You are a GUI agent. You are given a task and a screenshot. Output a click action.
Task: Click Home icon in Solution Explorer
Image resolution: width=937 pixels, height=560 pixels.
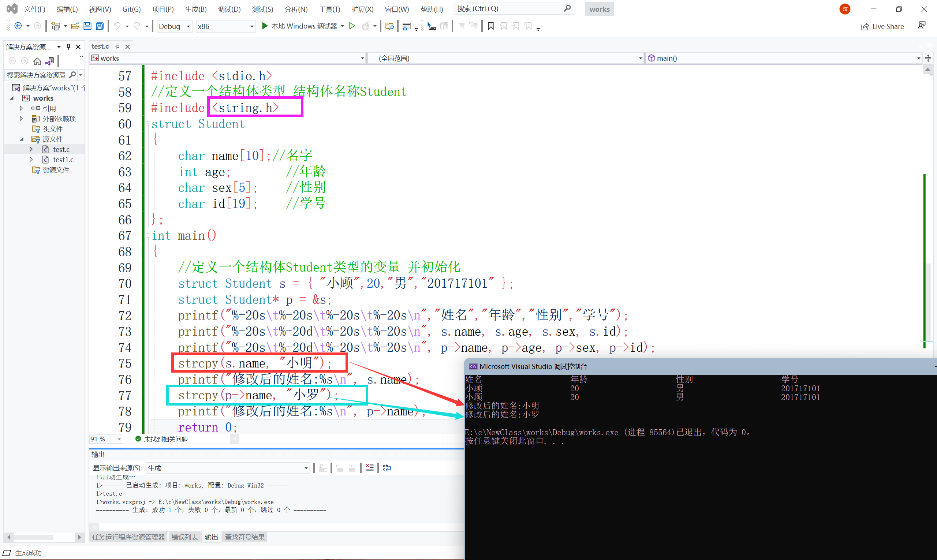(x=37, y=61)
